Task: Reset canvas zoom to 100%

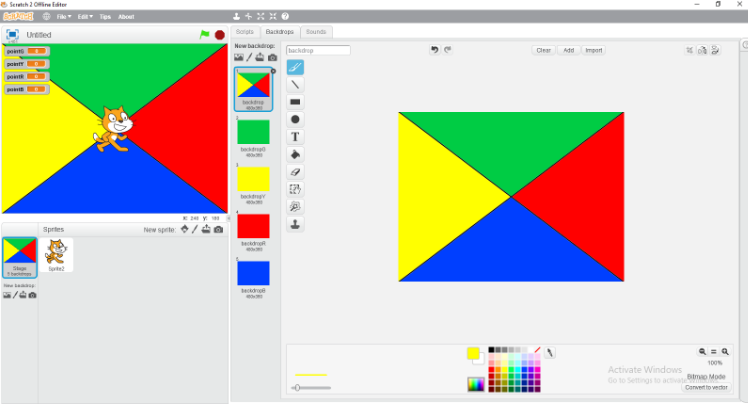Action: pyautogui.click(x=714, y=352)
